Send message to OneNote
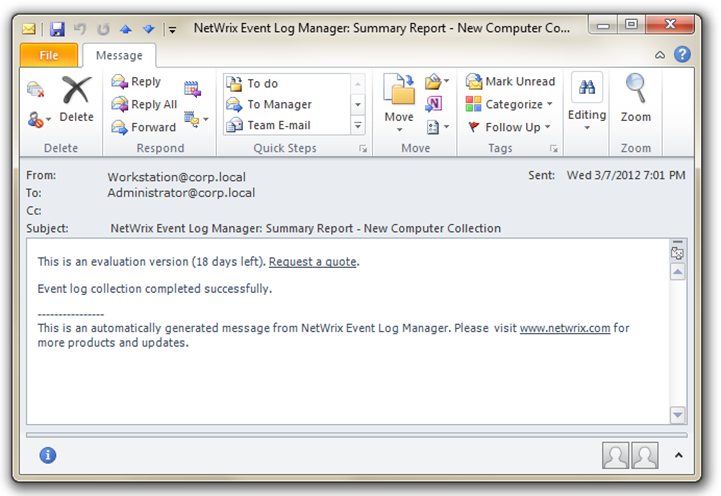This screenshot has width=721, height=496. 434,104
